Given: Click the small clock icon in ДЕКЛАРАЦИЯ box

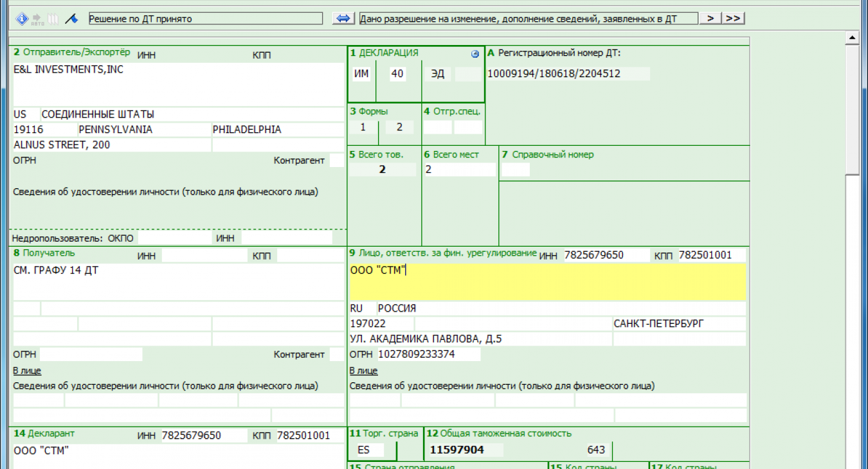Looking at the screenshot, I should tap(475, 55).
